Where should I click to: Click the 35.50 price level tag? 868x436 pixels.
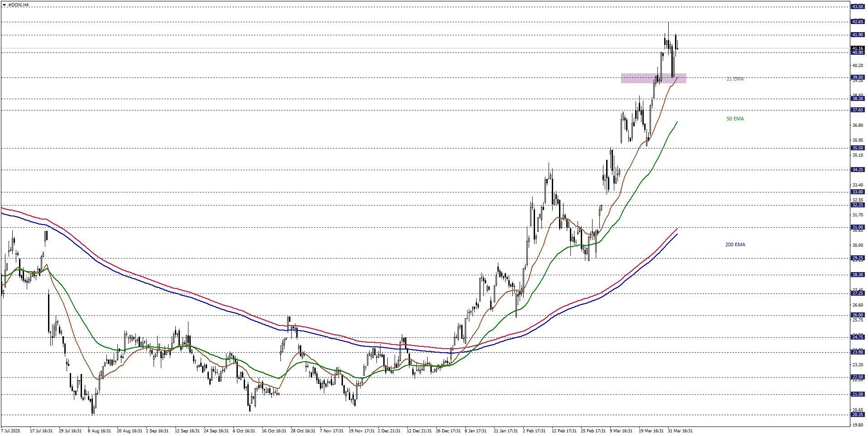pyautogui.click(x=858, y=148)
